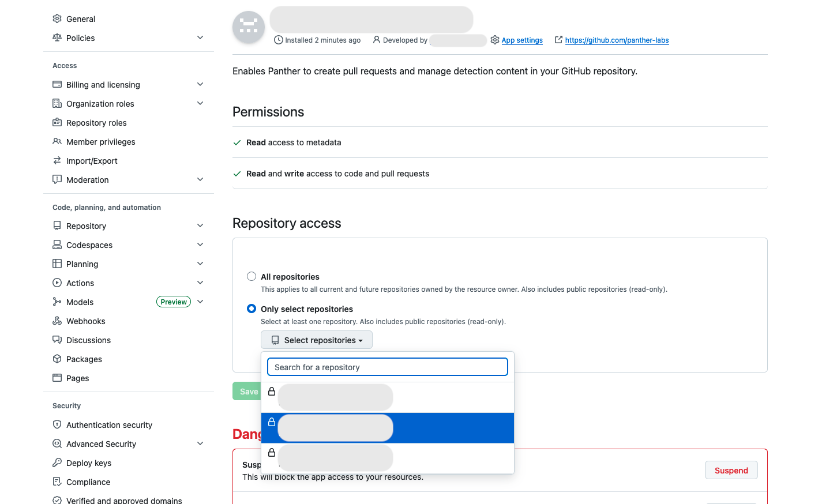The image size is (818, 504).
Task: Expand Organization roles chevron
Action: tap(200, 103)
